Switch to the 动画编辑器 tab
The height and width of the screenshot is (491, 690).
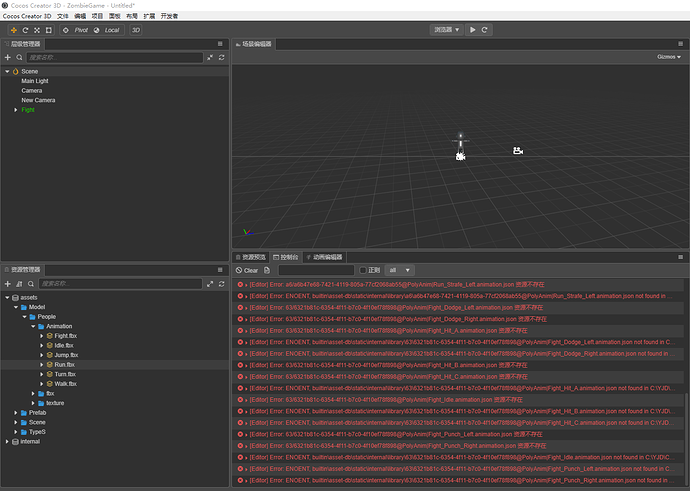(x=324, y=257)
